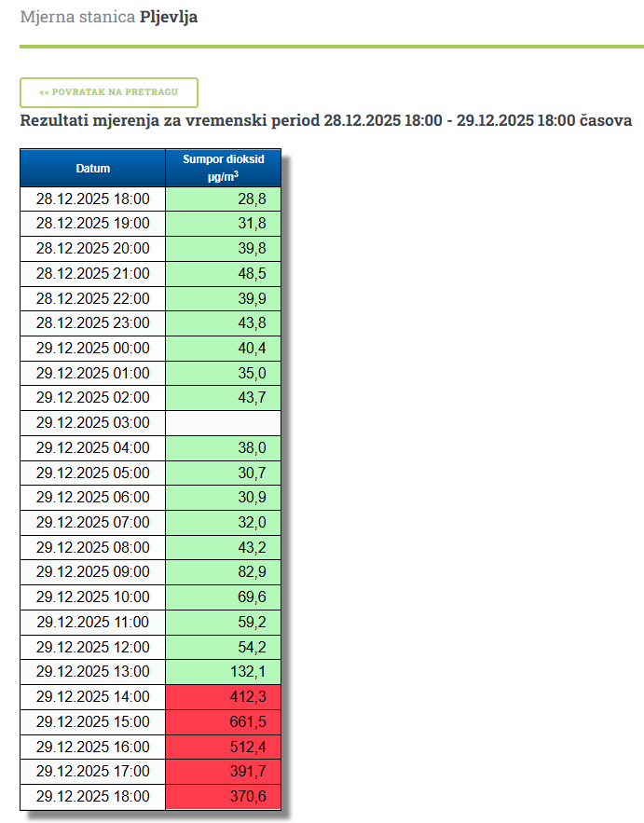Select the 29.12.2025 18:00 date cell
This screenshot has height=823, width=644.
[92, 796]
